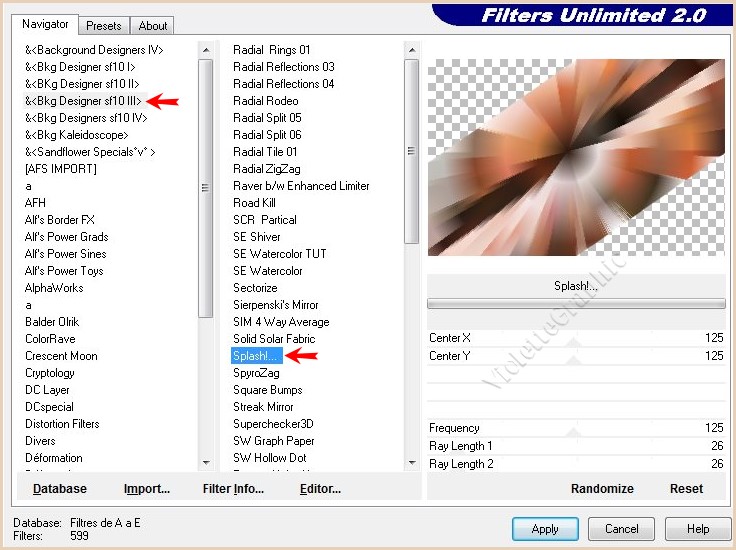Open the About tab
This screenshot has width=736, height=550.
pyautogui.click(x=153, y=26)
